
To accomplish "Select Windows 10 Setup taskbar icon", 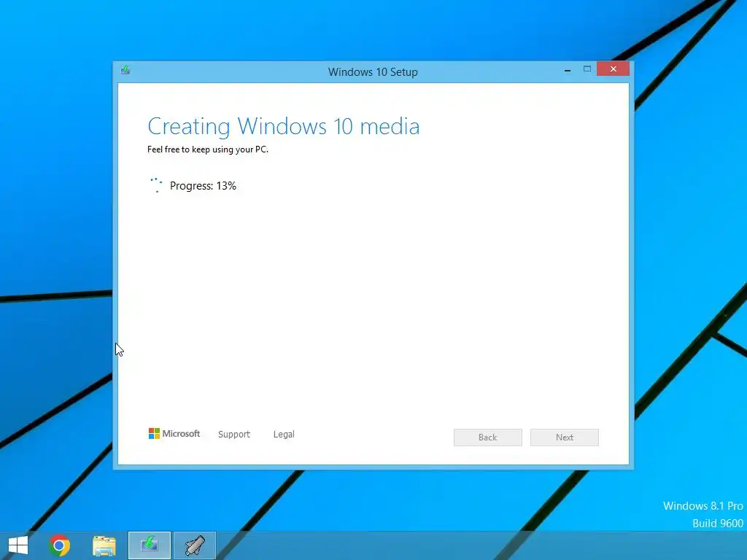I will point(149,545).
